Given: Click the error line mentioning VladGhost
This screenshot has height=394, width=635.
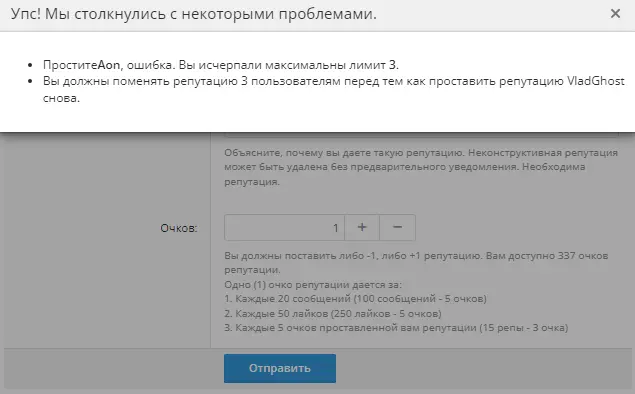Looking at the screenshot, I should (x=334, y=89).
